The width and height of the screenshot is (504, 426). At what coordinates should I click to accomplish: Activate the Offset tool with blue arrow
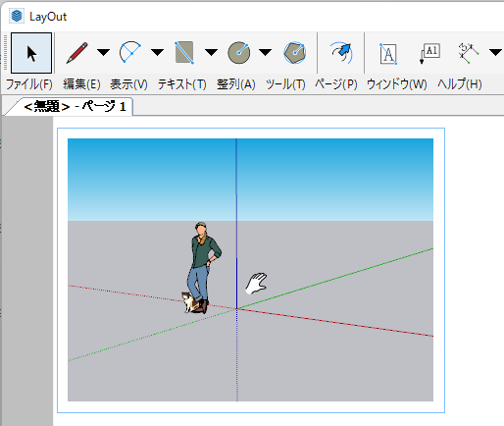[340, 53]
